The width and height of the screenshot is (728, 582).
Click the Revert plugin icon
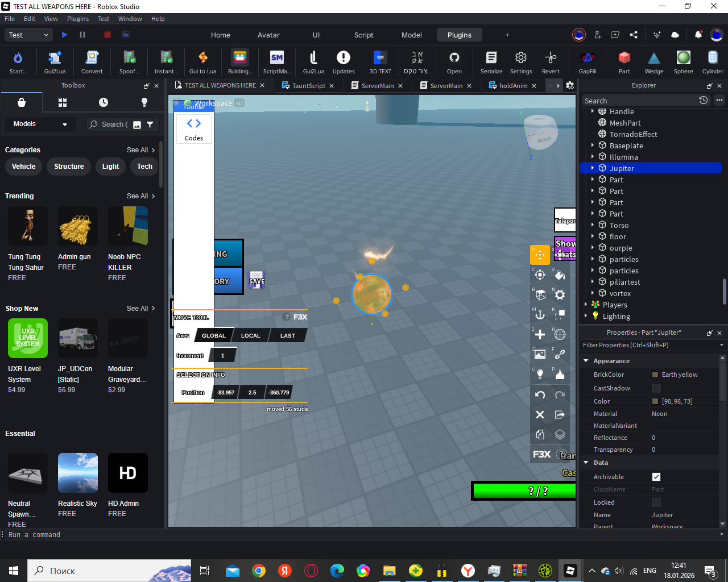coord(551,62)
